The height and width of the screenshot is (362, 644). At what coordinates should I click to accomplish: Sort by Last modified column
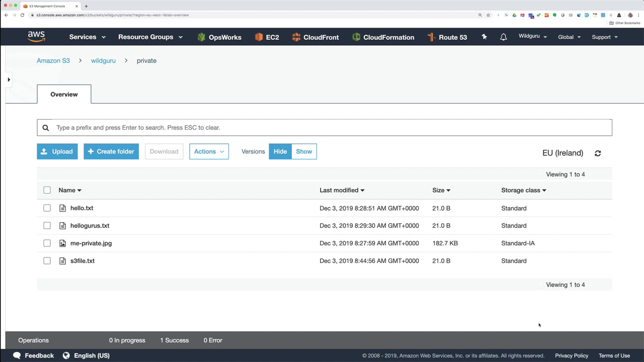342,190
